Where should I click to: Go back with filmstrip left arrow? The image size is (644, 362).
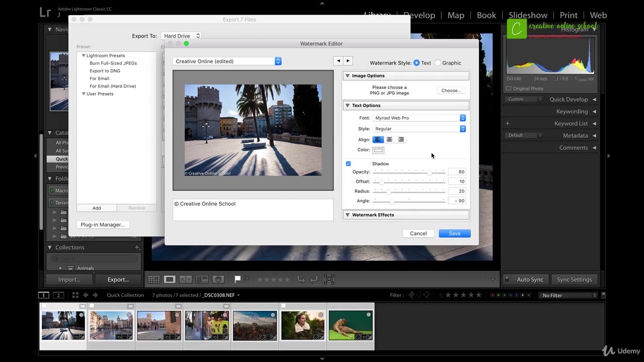[86, 295]
